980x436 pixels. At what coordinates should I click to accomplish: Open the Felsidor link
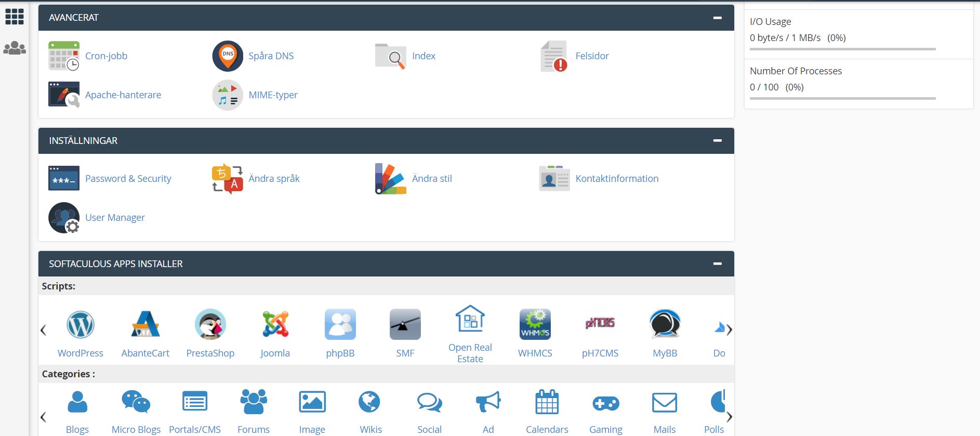[592, 56]
